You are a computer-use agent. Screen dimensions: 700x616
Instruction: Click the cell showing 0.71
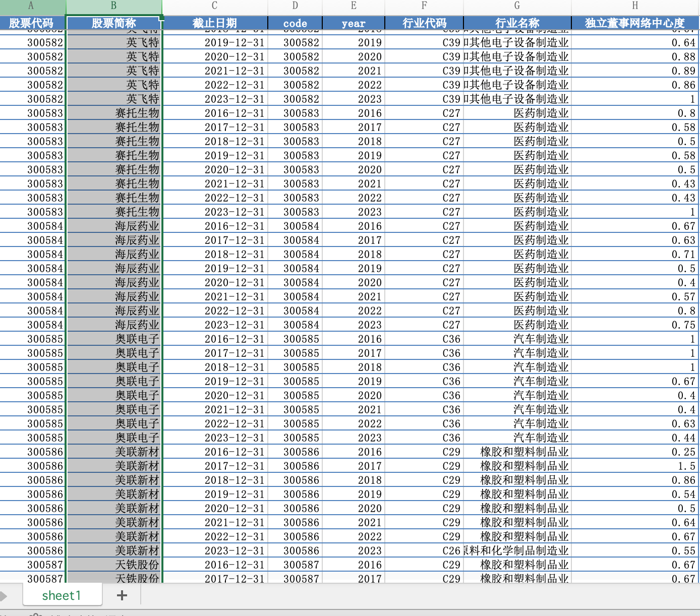635,255
